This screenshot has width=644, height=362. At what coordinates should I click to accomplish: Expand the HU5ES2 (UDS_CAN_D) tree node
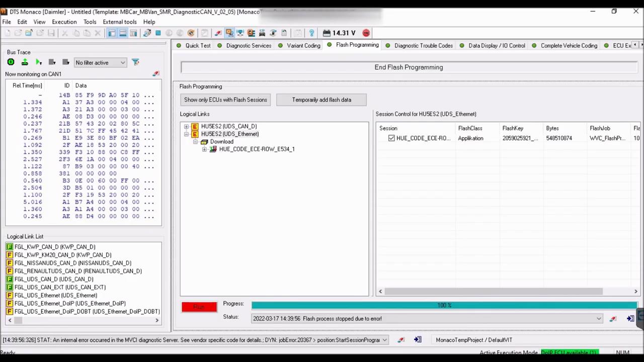[187, 127]
